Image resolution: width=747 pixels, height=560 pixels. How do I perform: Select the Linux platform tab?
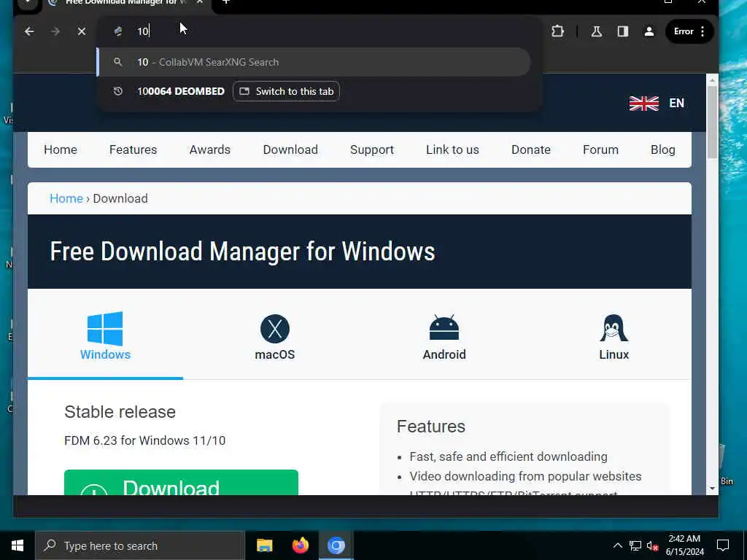pos(614,336)
